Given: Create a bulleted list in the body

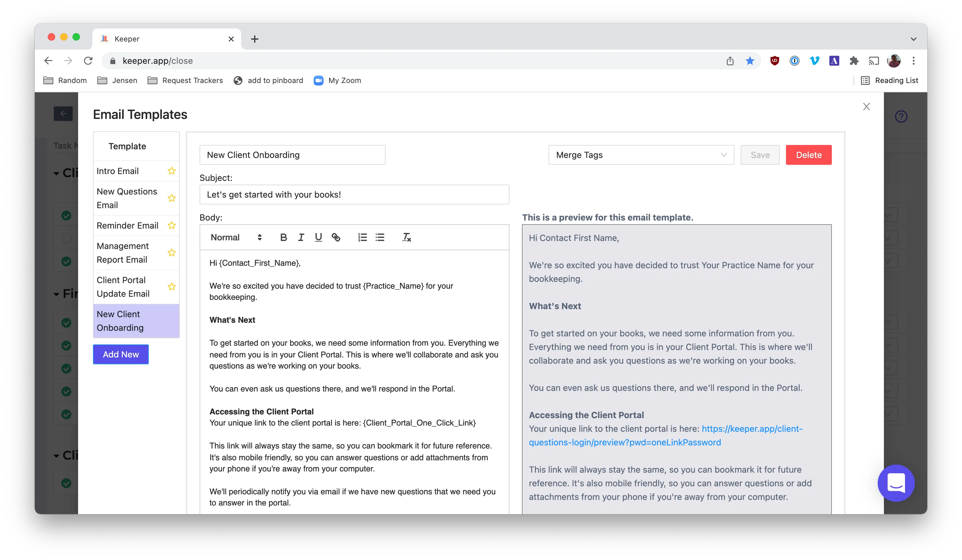Looking at the screenshot, I should pos(380,237).
